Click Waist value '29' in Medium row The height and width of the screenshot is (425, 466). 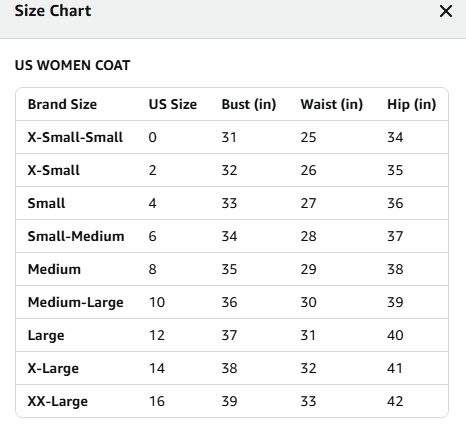[x=308, y=269]
